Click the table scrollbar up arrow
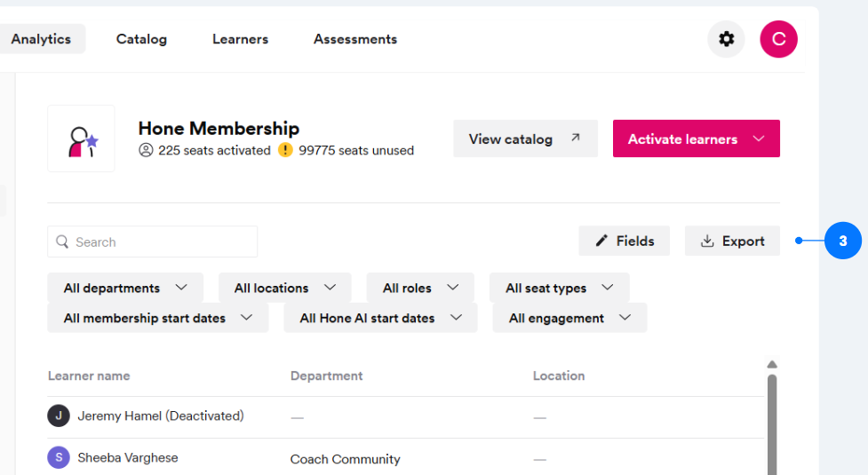868x475 pixels. click(772, 364)
